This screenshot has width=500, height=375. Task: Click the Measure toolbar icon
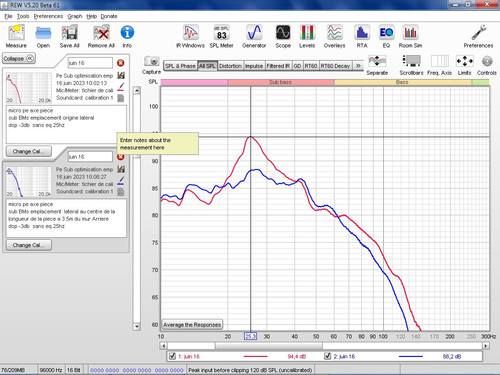(x=16, y=33)
